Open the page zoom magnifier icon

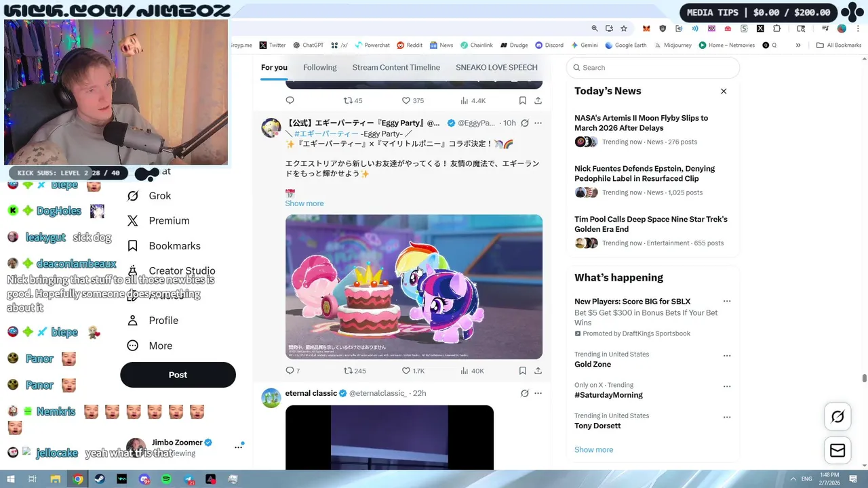coord(595,28)
